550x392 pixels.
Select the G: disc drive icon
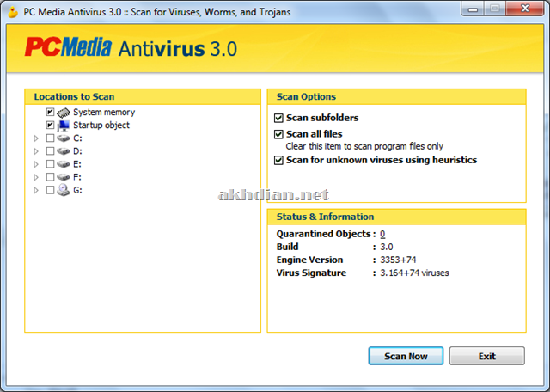click(64, 190)
